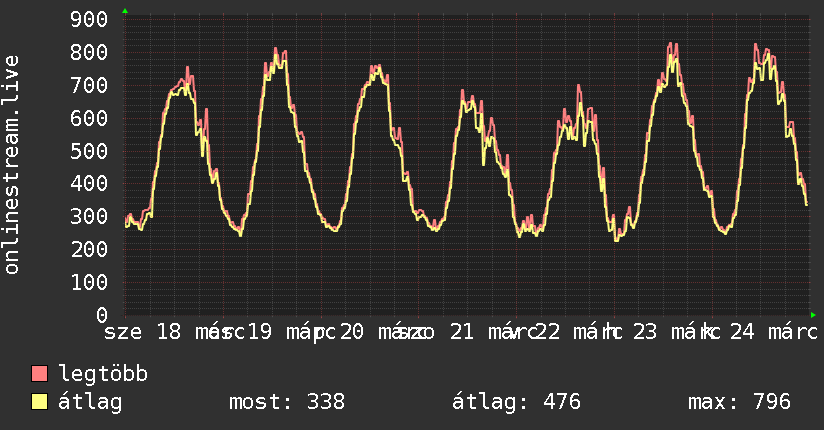Click the 'most: 338' value
824x430 pixels.
point(287,402)
